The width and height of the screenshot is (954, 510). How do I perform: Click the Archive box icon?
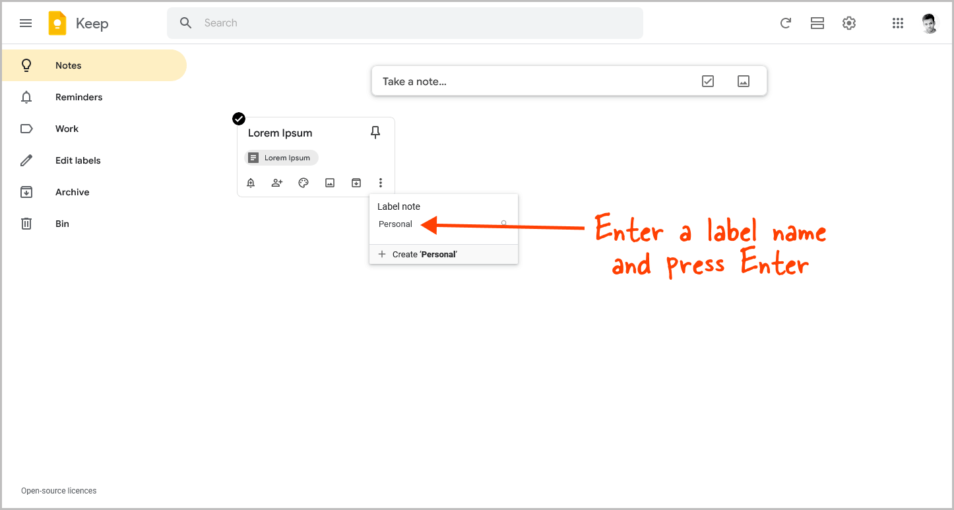click(26, 192)
